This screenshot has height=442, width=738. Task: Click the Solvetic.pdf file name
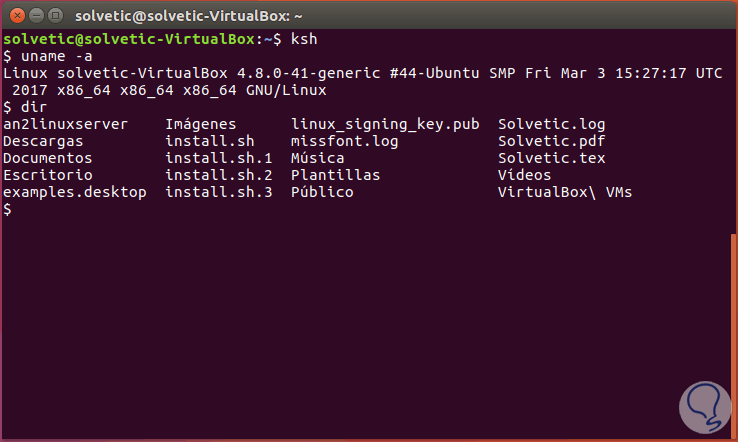click(x=551, y=141)
